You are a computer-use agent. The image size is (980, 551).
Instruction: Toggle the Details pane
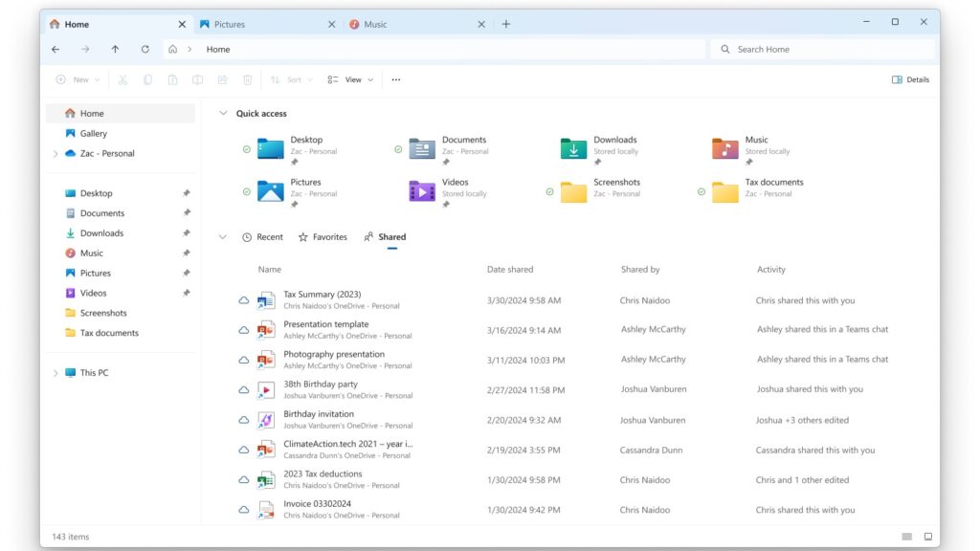point(910,79)
